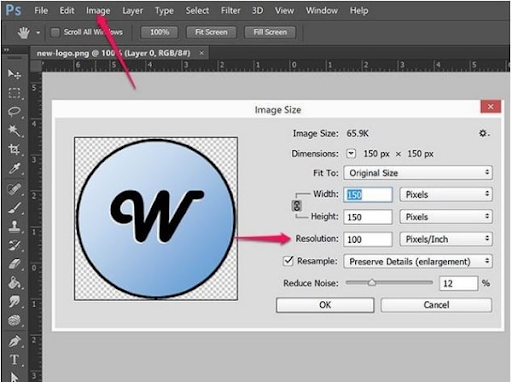Select the Type tool
The height and width of the screenshot is (382, 512).
tap(14, 360)
